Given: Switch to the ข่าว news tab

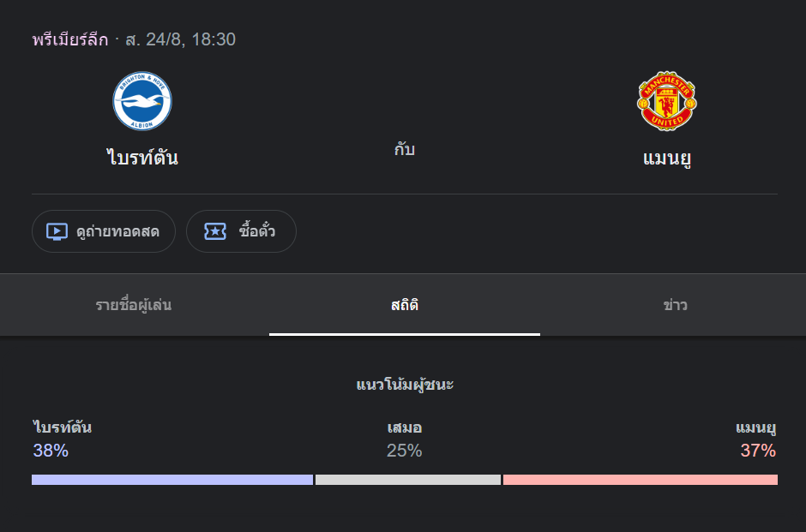Looking at the screenshot, I should point(675,305).
